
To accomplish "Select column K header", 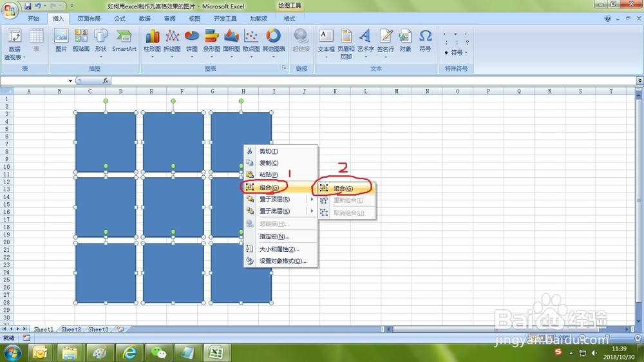I will pyautogui.click(x=335, y=91).
